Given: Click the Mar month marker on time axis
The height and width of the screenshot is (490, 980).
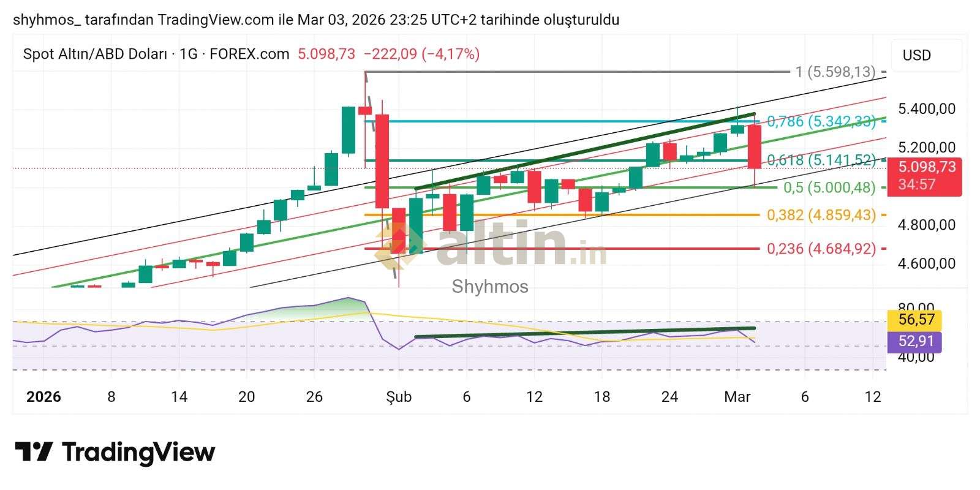Looking at the screenshot, I should click(737, 397).
